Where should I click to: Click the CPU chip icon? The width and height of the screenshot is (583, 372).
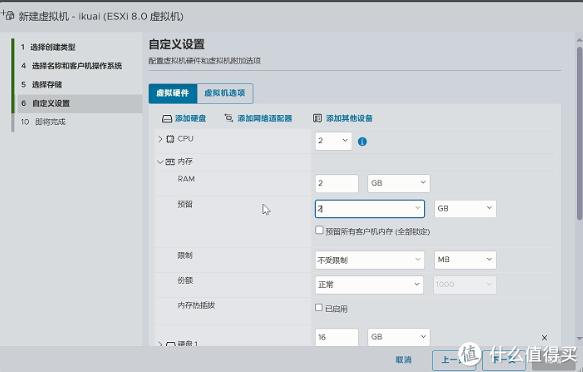pos(170,139)
